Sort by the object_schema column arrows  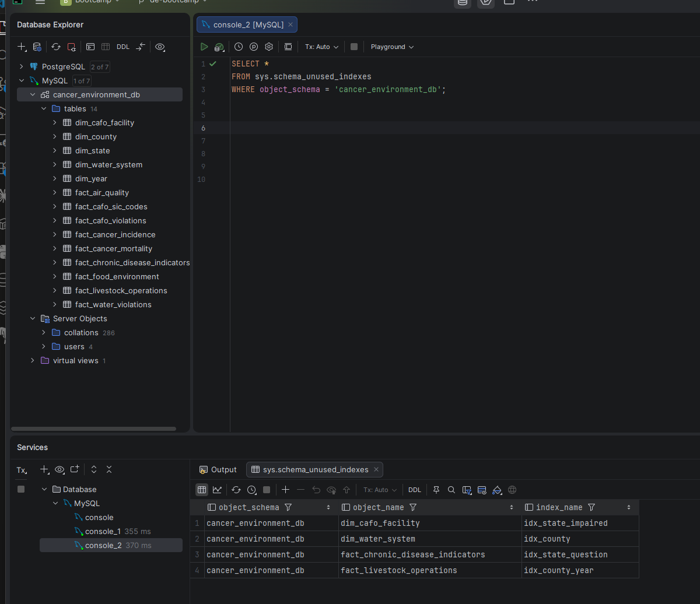pyautogui.click(x=329, y=507)
